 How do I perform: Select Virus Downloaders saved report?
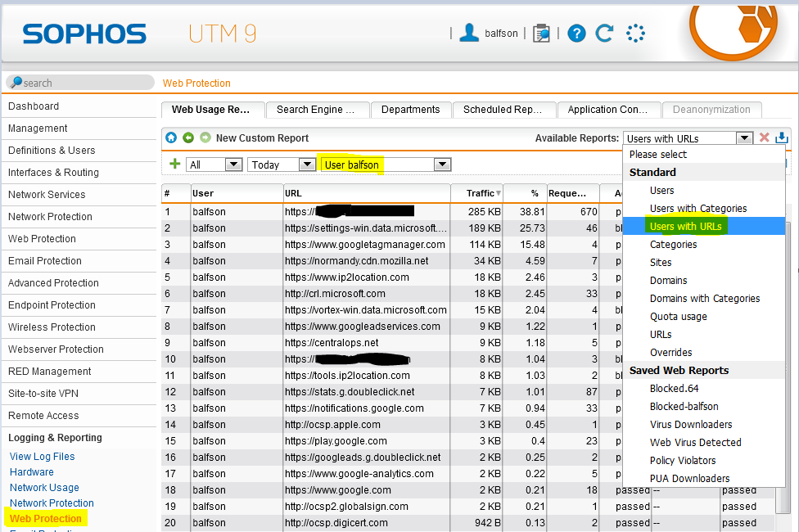click(704, 425)
